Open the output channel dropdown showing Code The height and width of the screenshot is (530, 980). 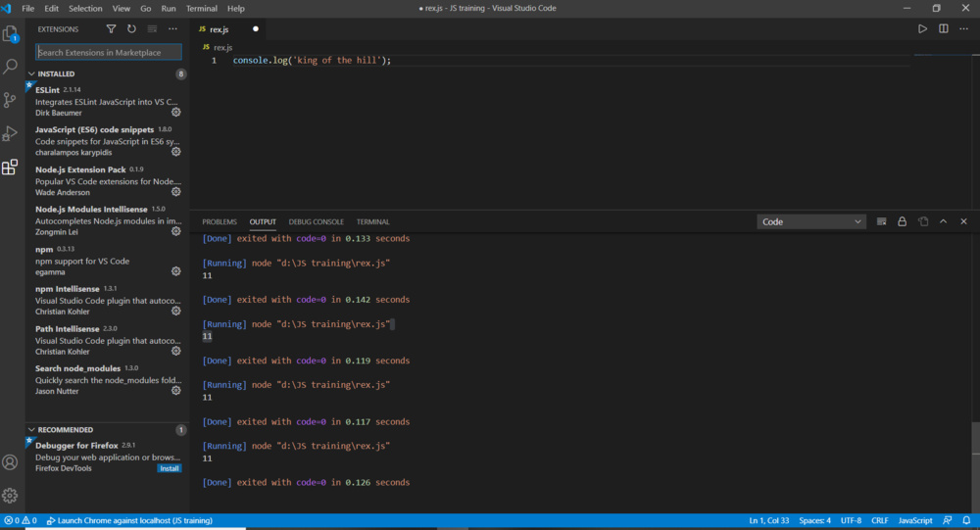click(x=811, y=221)
